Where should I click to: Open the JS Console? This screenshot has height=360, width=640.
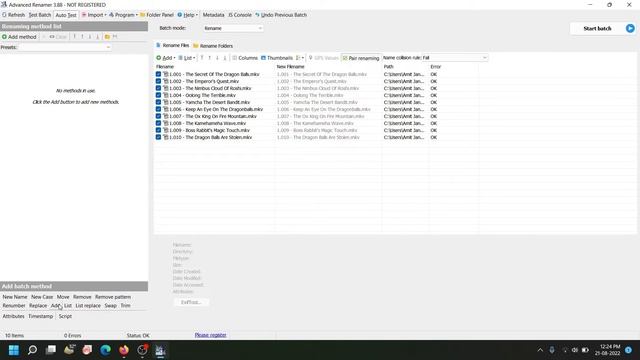pos(240,15)
